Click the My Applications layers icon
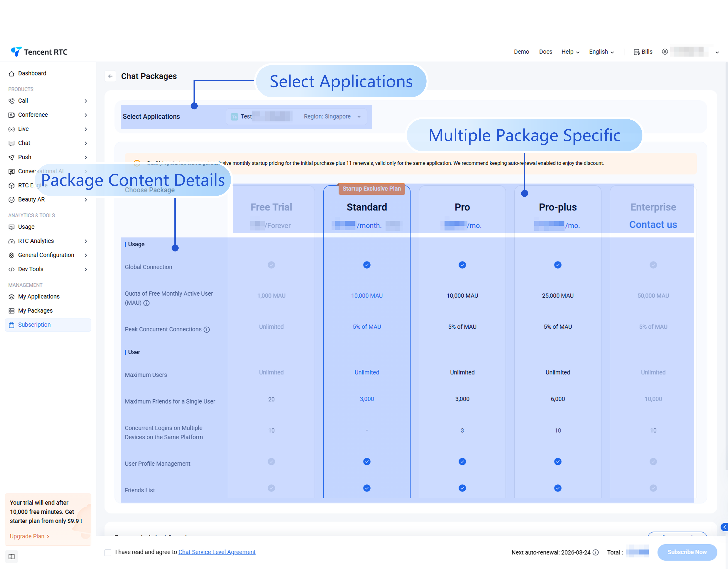The image size is (728, 569). pos(12,297)
